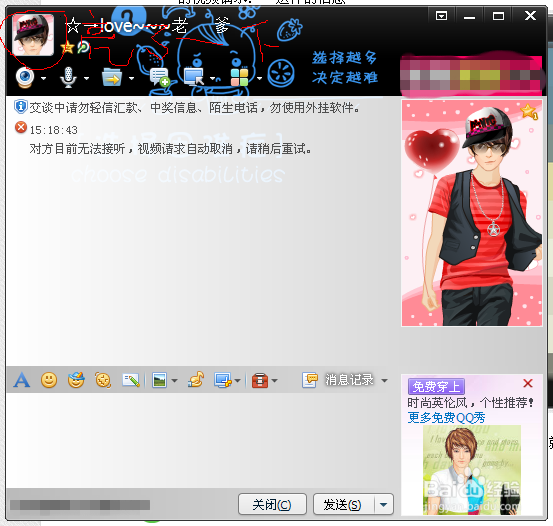
Task: Expand send picture options arrow
Action: [174, 381]
